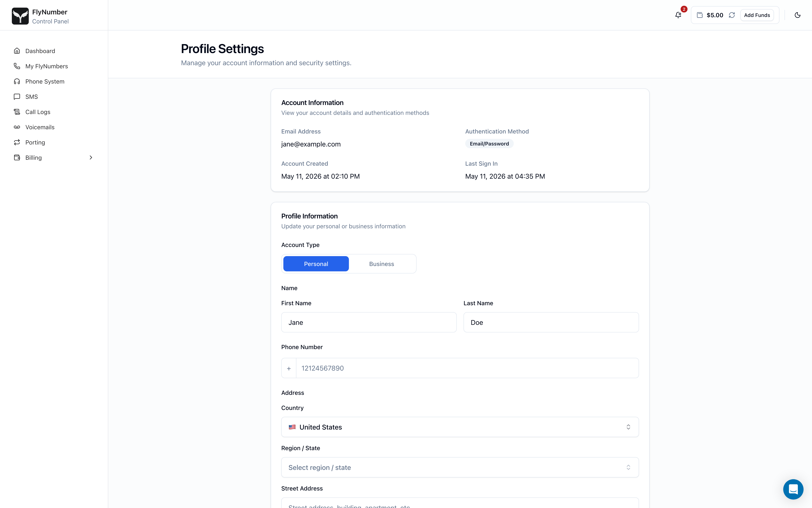Image resolution: width=812 pixels, height=508 pixels.
Task: Click the Region / State dropdown arrows
Action: [x=628, y=467]
